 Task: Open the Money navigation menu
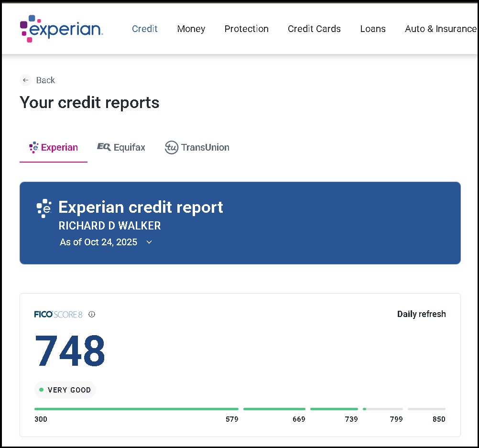(191, 29)
